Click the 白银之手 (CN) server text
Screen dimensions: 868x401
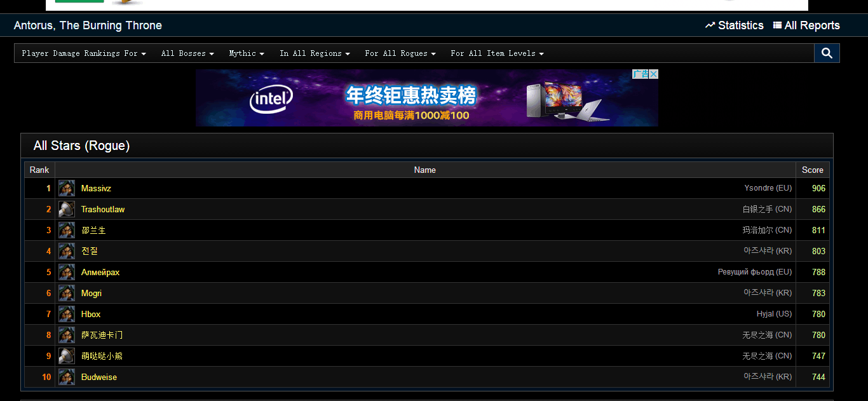767,209
